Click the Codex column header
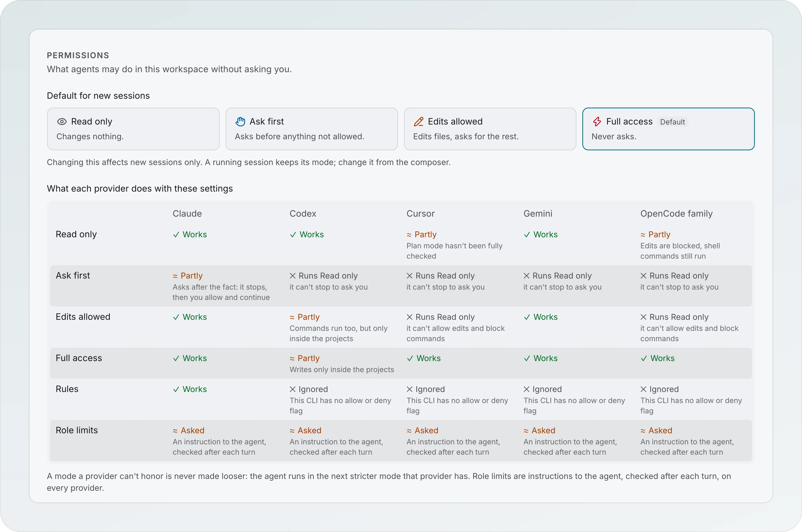This screenshot has height=532, width=802. (303, 213)
